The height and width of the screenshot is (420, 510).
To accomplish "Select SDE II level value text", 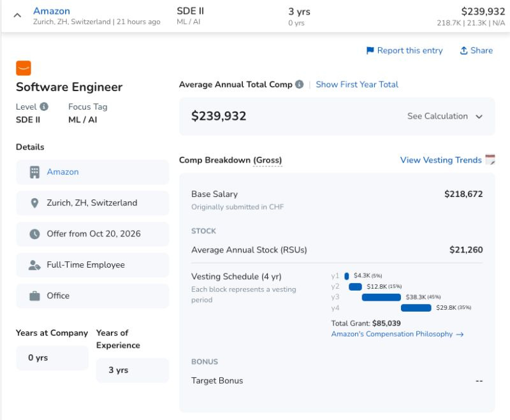I will point(28,120).
